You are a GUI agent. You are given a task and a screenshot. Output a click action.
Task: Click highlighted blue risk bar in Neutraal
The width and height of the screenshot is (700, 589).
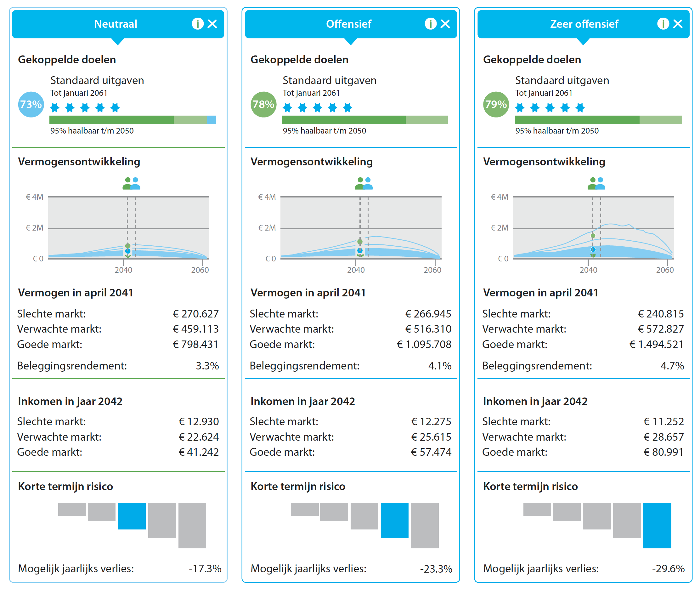132,516
